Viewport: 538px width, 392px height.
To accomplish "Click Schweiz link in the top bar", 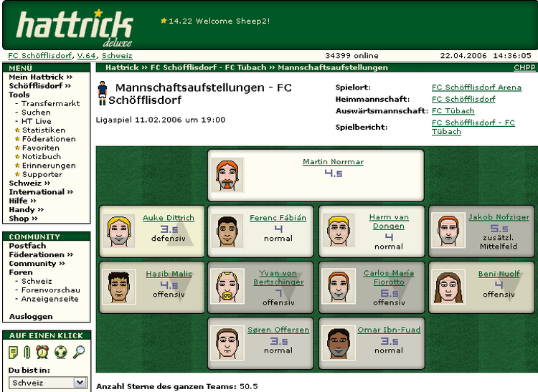I will point(117,55).
